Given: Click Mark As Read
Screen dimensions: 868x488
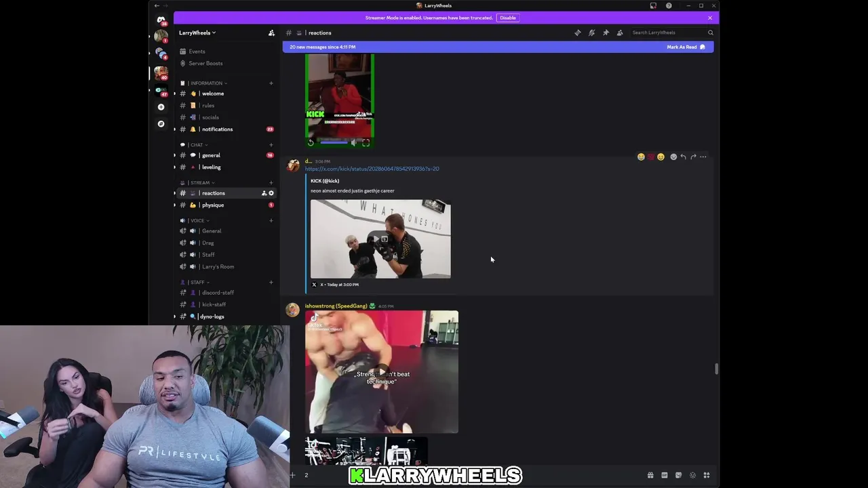Looking at the screenshot, I should click(686, 47).
